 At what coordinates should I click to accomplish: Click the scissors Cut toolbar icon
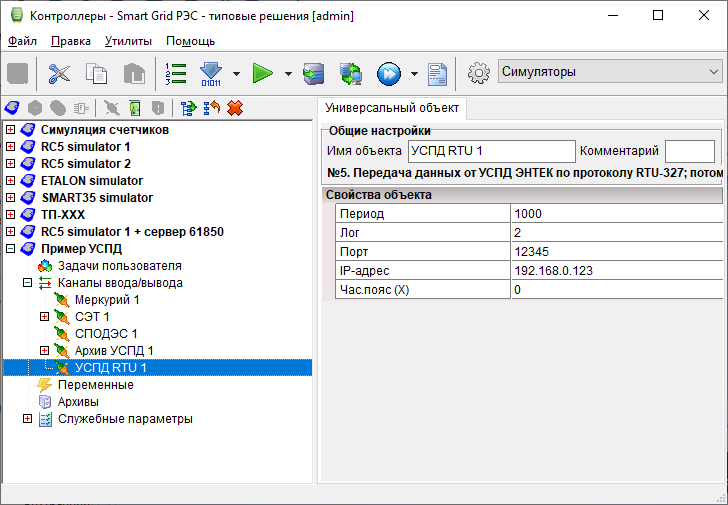59,73
